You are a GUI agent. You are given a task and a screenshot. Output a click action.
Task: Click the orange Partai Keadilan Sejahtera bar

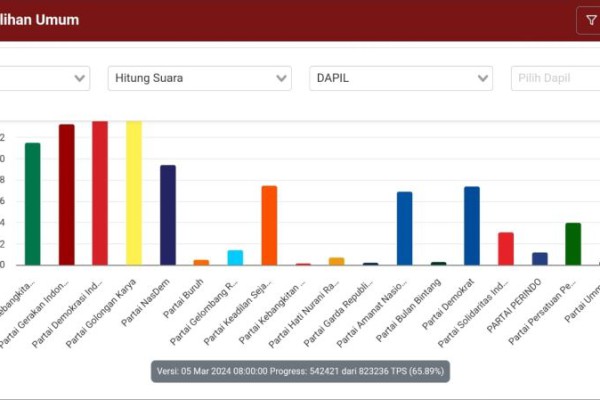269,225
